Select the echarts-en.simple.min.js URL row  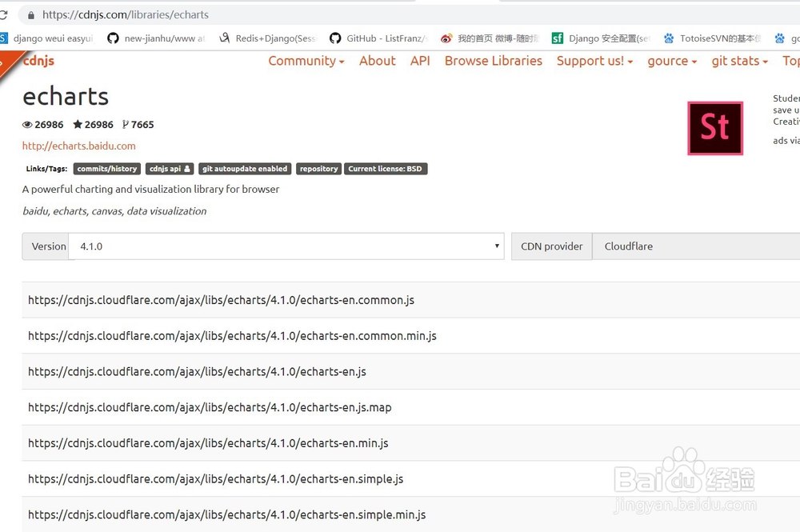click(410, 514)
